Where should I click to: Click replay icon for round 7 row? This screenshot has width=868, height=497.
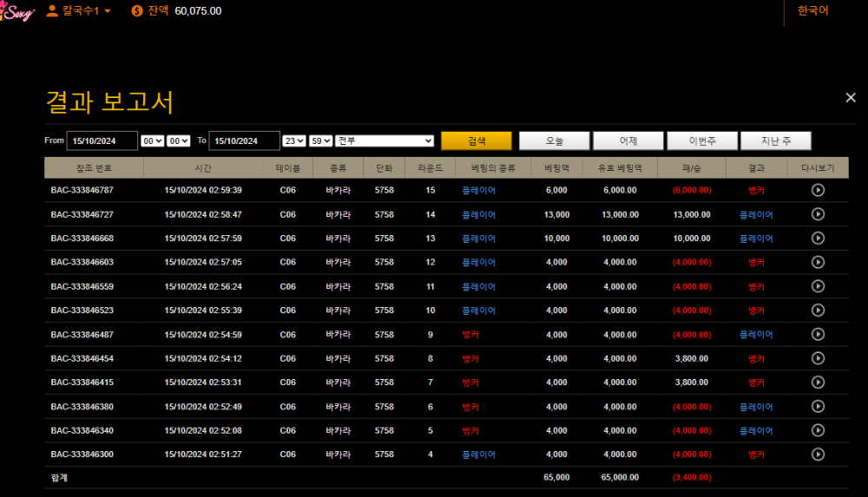pos(818,382)
